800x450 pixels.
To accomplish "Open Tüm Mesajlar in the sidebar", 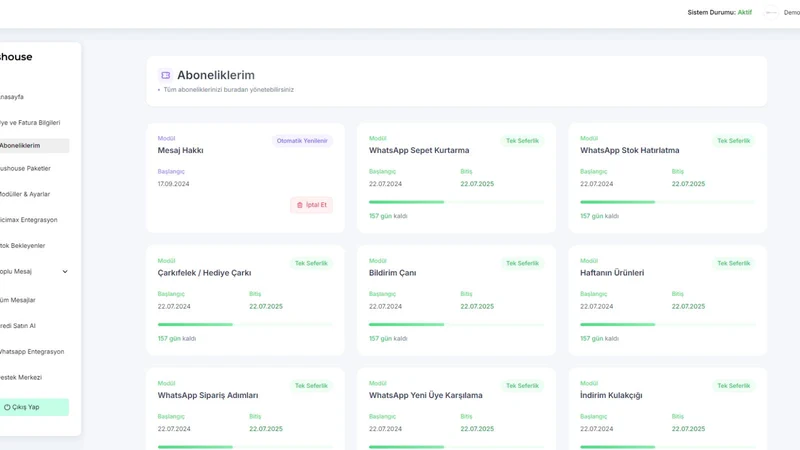I will click(18, 300).
